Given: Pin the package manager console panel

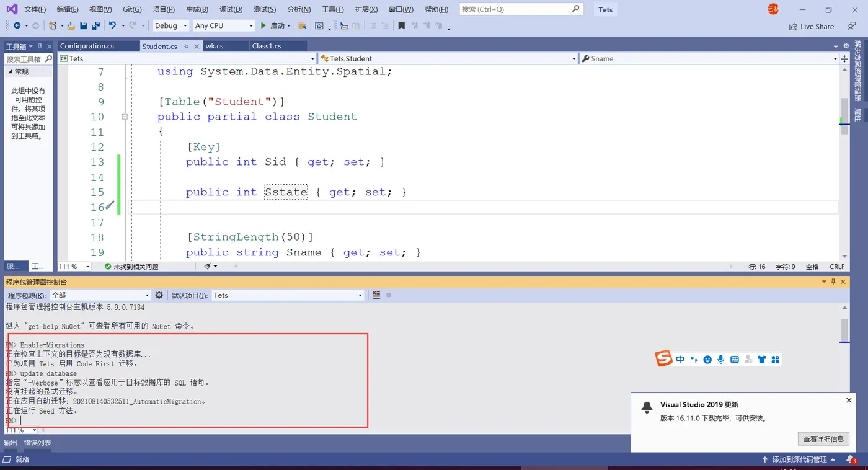Looking at the screenshot, I should [x=833, y=282].
